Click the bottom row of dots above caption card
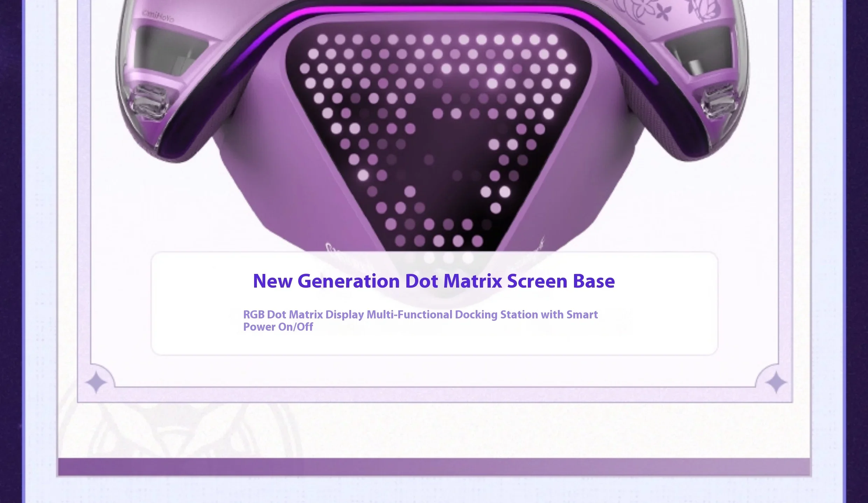 [439, 241]
